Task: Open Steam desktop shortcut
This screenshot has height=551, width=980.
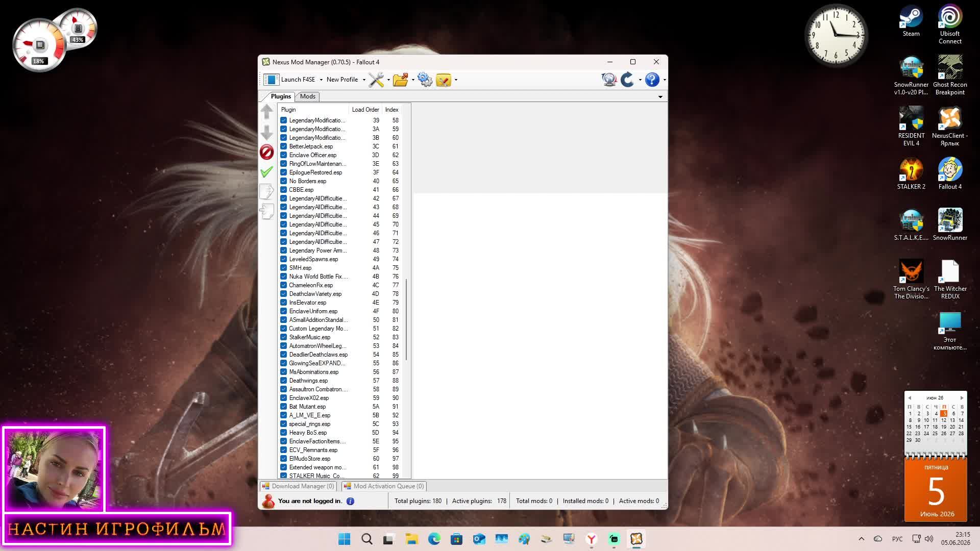Action: coord(911,21)
